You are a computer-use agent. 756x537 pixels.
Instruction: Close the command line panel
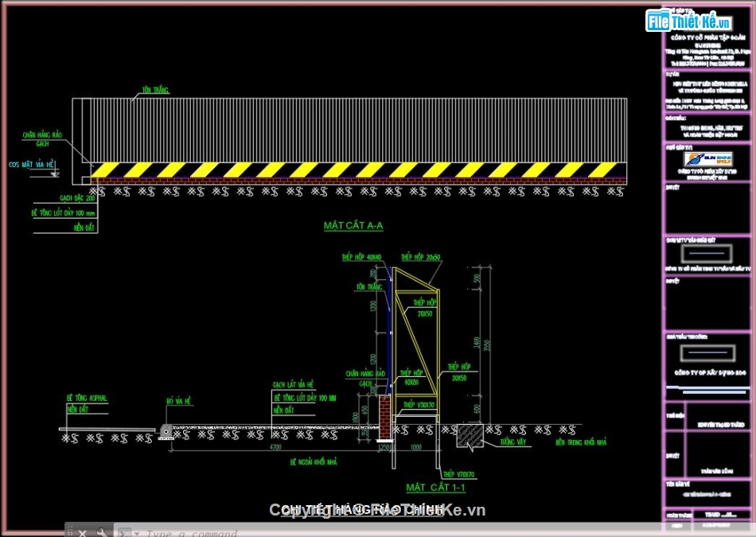[x=83, y=533]
